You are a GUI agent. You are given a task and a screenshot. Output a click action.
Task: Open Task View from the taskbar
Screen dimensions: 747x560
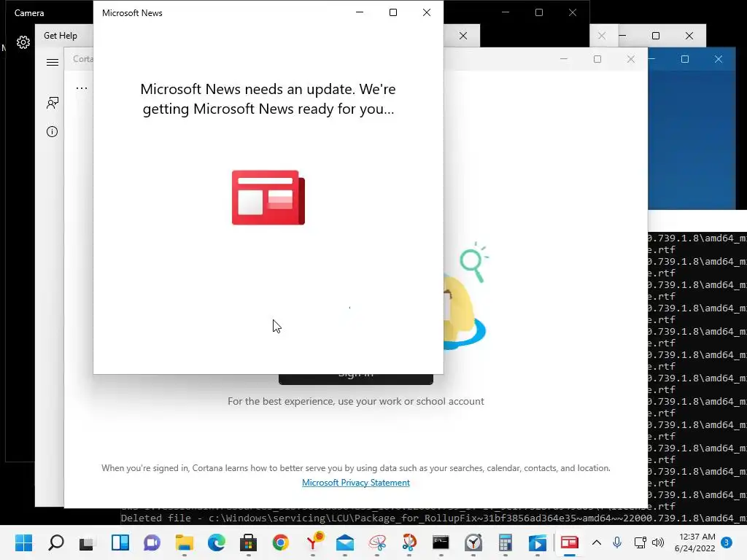(88, 542)
